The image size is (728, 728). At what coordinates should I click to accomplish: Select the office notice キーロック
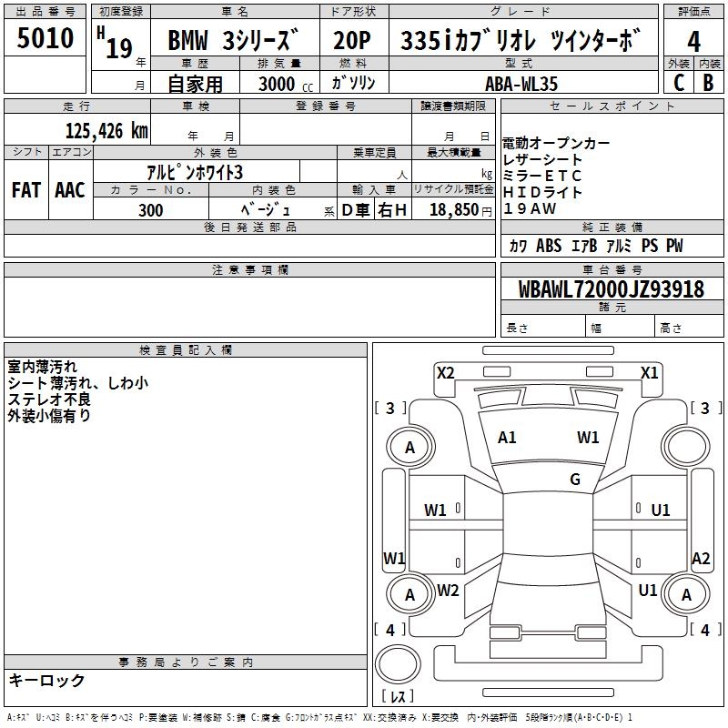(46, 680)
